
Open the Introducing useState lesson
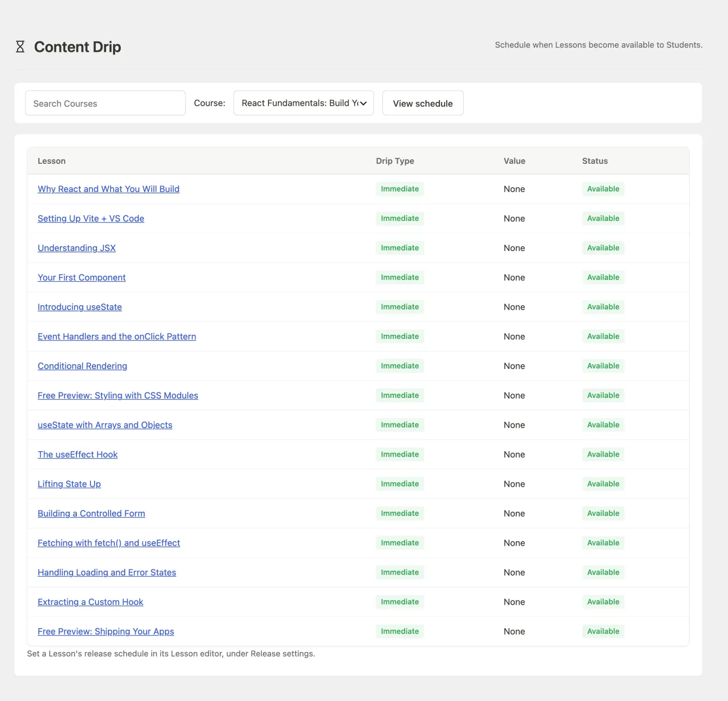click(80, 307)
